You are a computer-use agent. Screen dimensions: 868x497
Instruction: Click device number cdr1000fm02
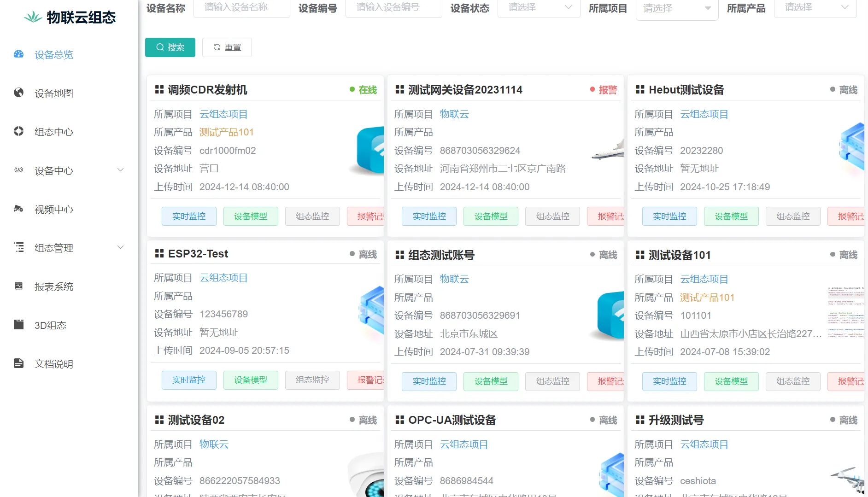tap(228, 151)
